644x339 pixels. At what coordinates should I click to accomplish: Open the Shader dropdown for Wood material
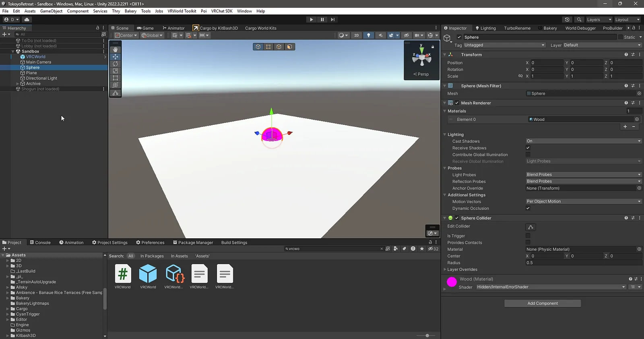551,287
